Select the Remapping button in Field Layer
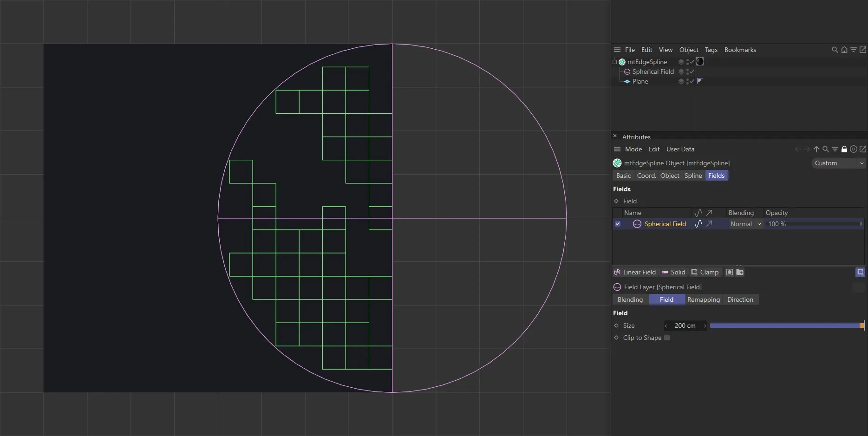The height and width of the screenshot is (436, 868). [703, 299]
